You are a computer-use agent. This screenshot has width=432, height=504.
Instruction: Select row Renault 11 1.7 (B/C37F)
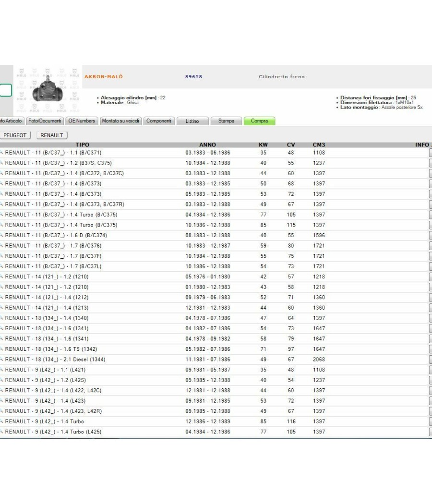[216, 256]
